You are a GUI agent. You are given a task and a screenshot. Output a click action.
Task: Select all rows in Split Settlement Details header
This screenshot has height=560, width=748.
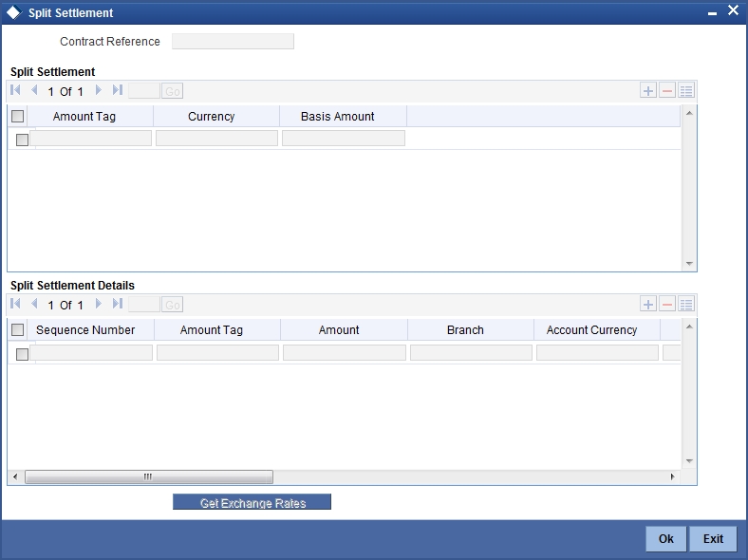[18, 330]
